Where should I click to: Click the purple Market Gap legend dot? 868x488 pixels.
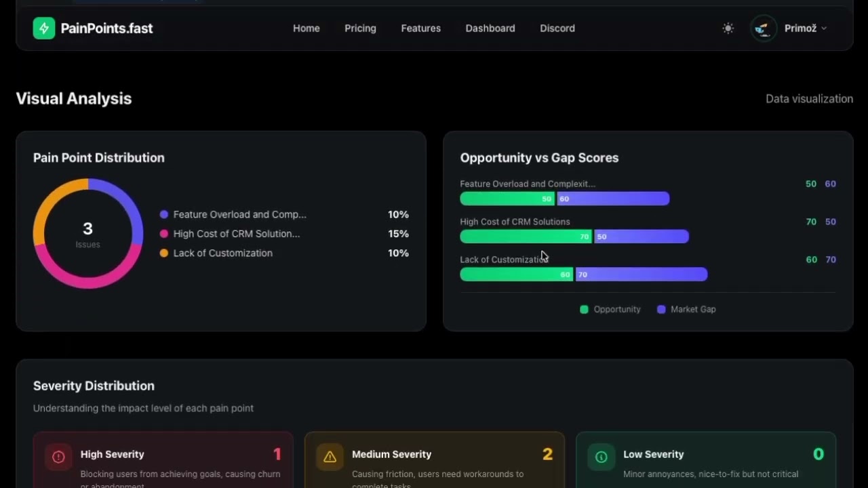pyautogui.click(x=661, y=309)
